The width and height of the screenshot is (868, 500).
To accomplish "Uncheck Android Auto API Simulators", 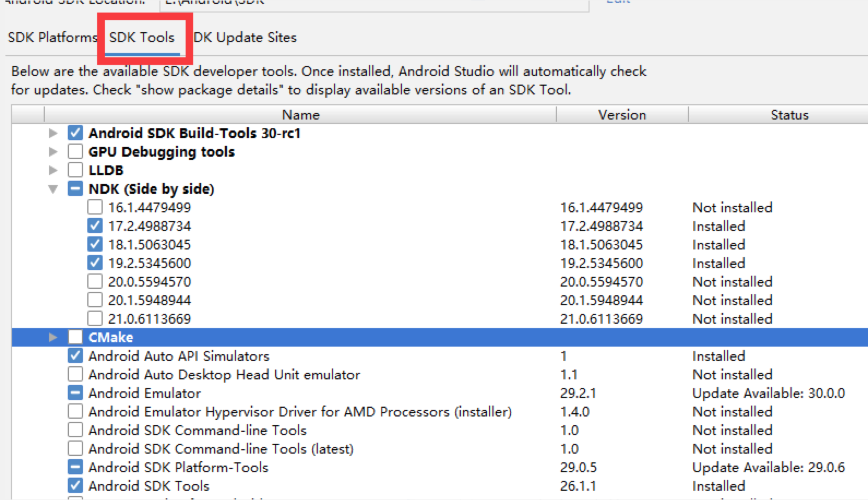I will coord(75,356).
